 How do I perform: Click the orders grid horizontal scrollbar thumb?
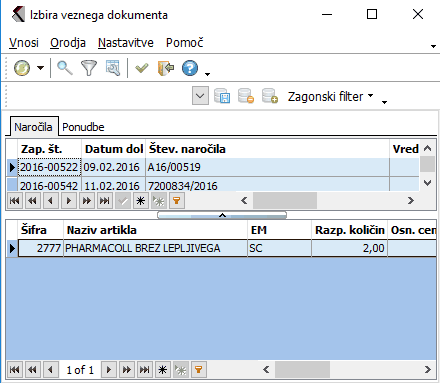pyautogui.click(x=285, y=200)
